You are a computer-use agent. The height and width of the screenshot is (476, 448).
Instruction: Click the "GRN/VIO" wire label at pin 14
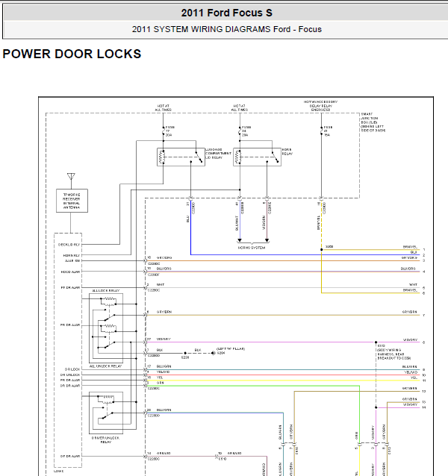point(164,453)
